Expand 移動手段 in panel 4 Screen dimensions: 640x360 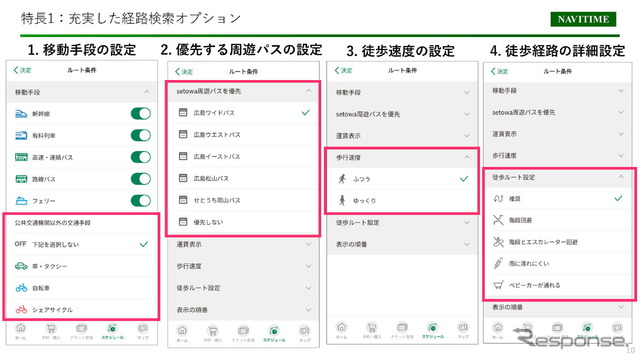click(x=558, y=91)
